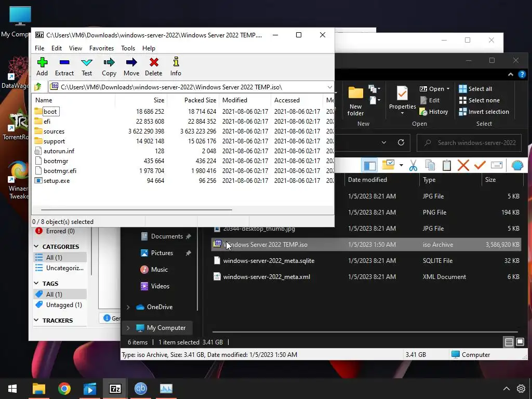Click the Add button in 7-Zip toolbar
This screenshot has height=399, width=532.
pos(42,66)
